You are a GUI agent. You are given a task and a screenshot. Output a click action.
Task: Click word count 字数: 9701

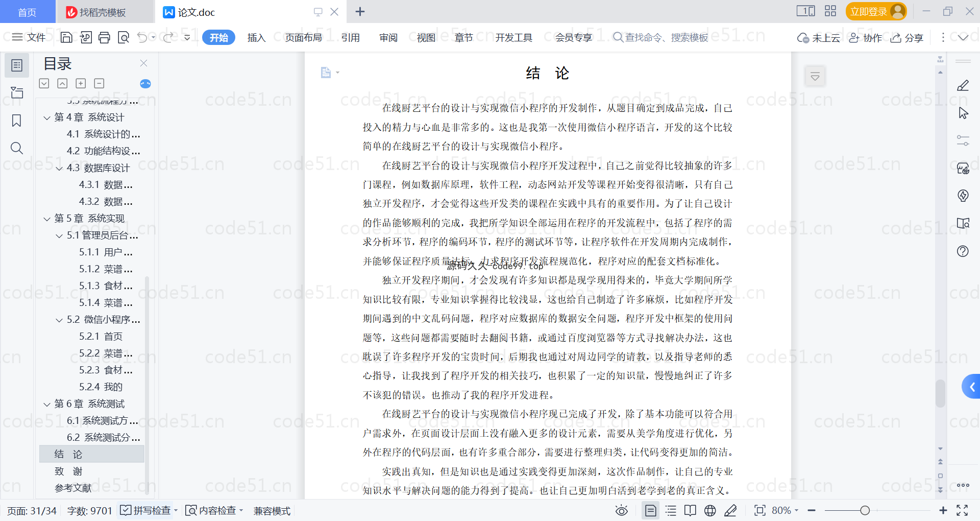click(x=89, y=511)
